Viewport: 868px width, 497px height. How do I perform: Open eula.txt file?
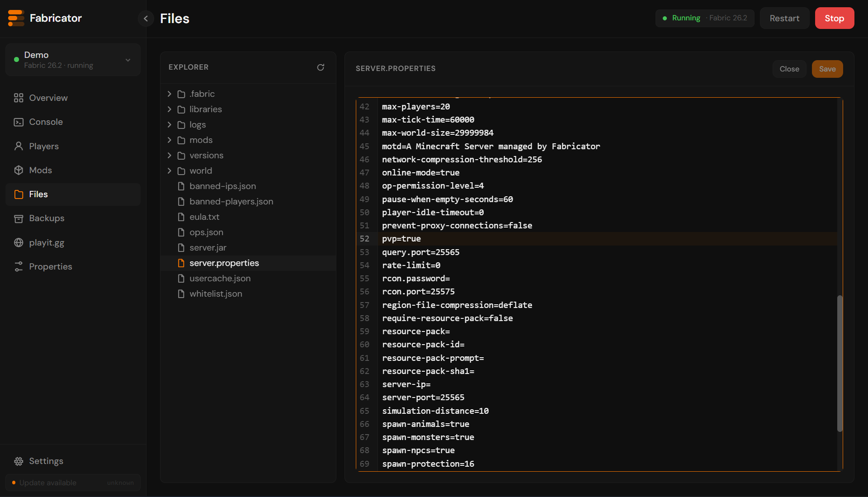pos(248,217)
